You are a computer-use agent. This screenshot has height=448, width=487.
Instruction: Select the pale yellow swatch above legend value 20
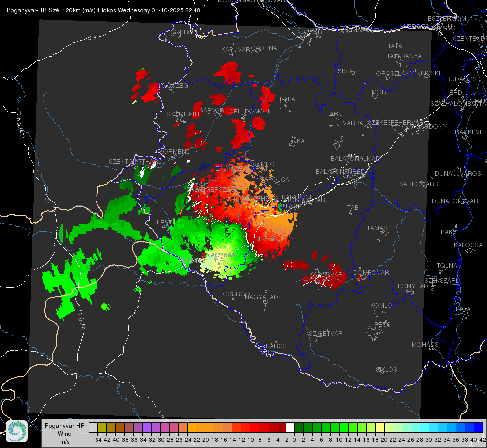(380, 427)
